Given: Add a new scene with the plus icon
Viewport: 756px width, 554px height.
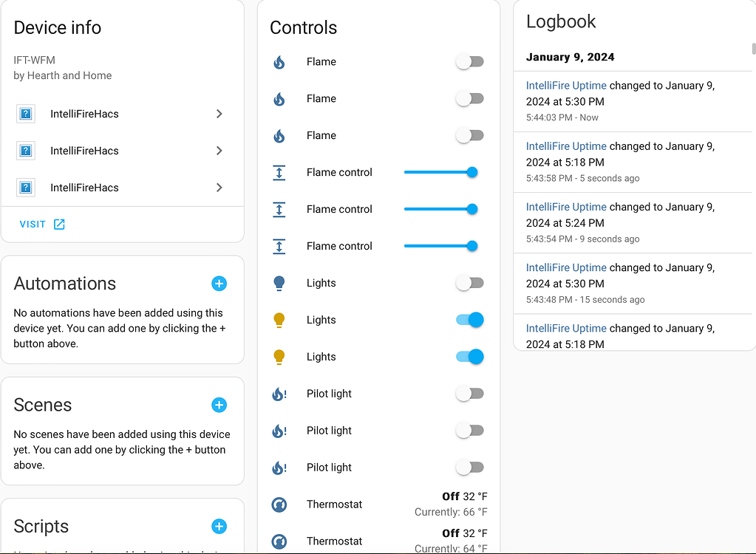Looking at the screenshot, I should click(x=219, y=405).
